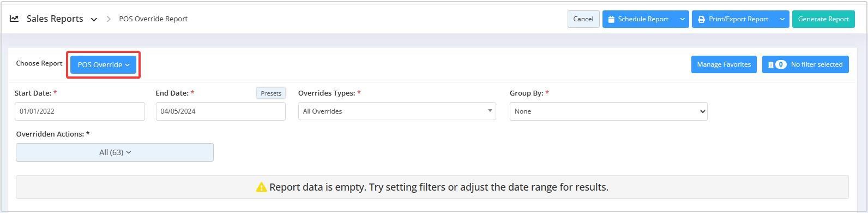Click the filter icon beside No filter selected
The height and width of the screenshot is (213, 868).
pos(770,64)
